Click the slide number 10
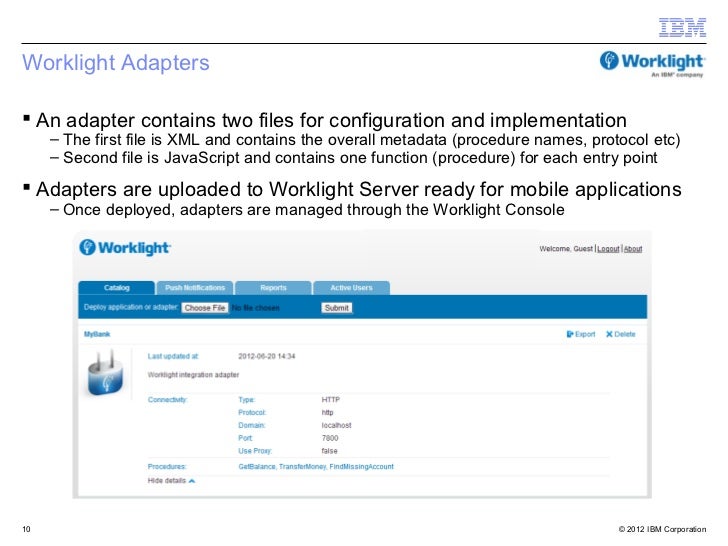This screenshot has width=728, height=546. click(26, 529)
